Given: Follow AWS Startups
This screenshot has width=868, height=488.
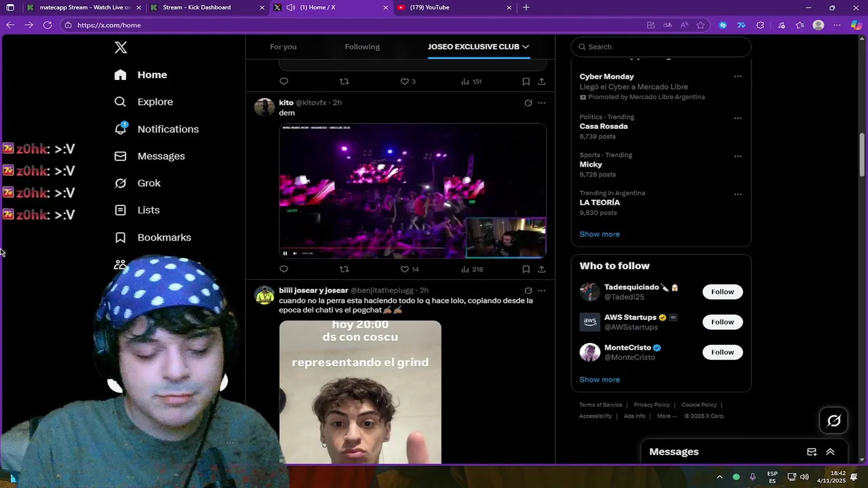Looking at the screenshot, I should tap(722, 322).
